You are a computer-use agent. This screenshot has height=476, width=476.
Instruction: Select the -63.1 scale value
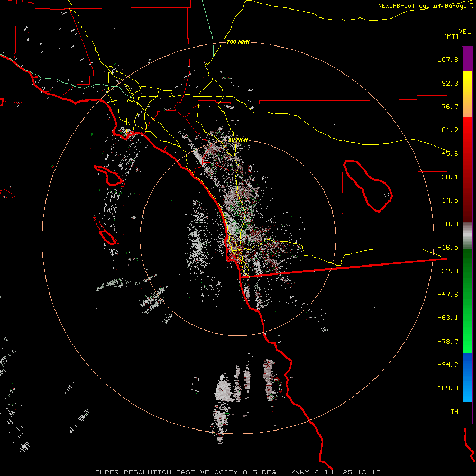[x=448, y=318]
